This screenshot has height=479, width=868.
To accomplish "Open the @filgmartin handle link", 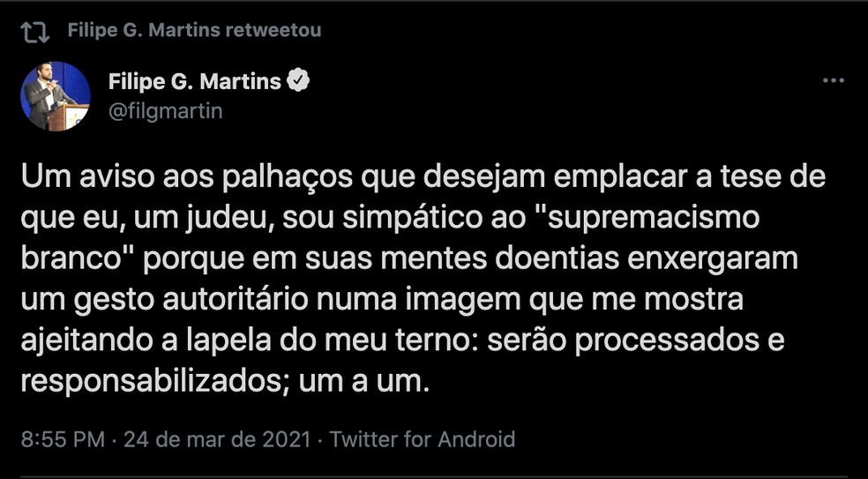I will (165, 111).
